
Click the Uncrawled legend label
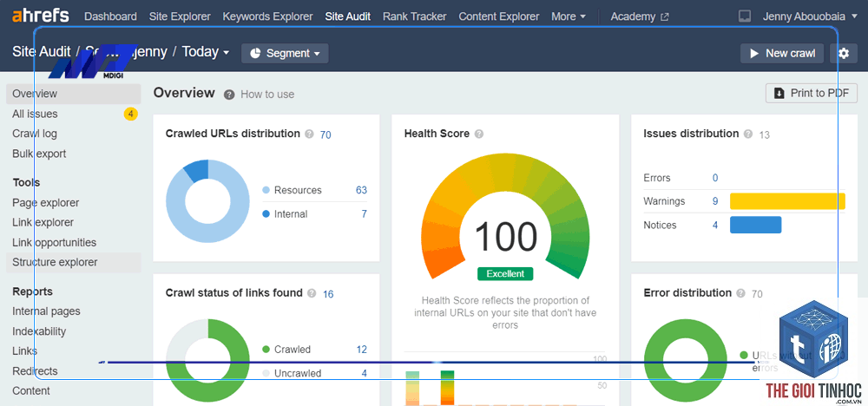pyautogui.click(x=298, y=373)
